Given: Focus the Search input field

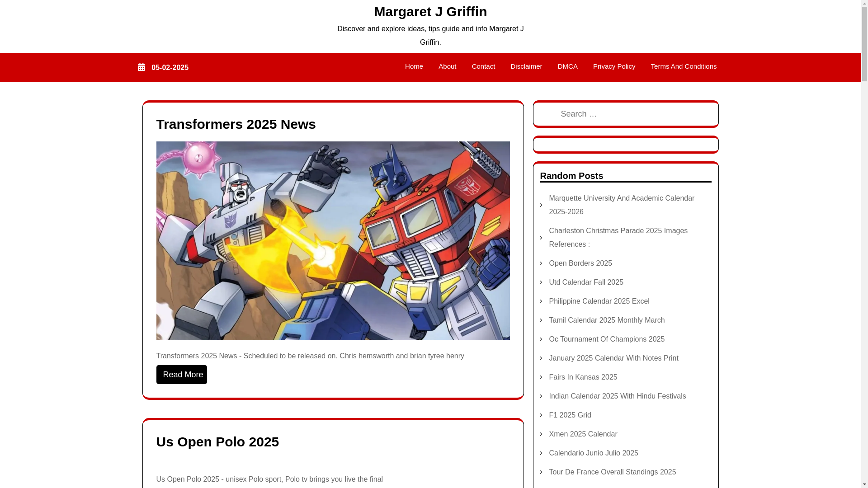Looking at the screenshot, I should click(626, 114).
